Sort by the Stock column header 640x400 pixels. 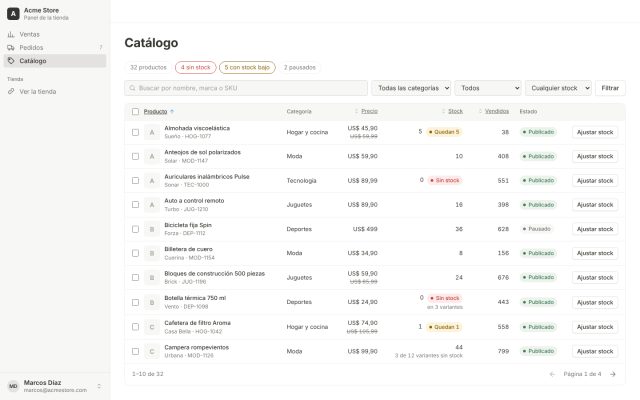coord(456,111)
